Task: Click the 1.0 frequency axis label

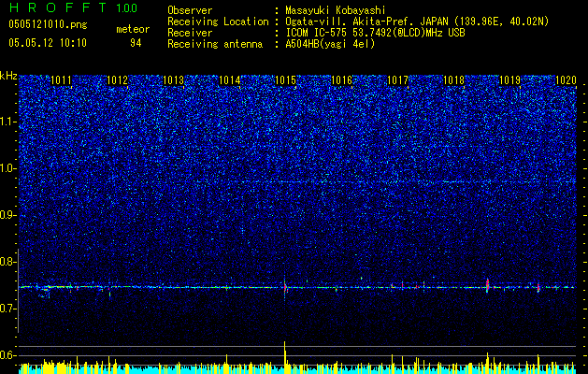Action: click(8, 168)
